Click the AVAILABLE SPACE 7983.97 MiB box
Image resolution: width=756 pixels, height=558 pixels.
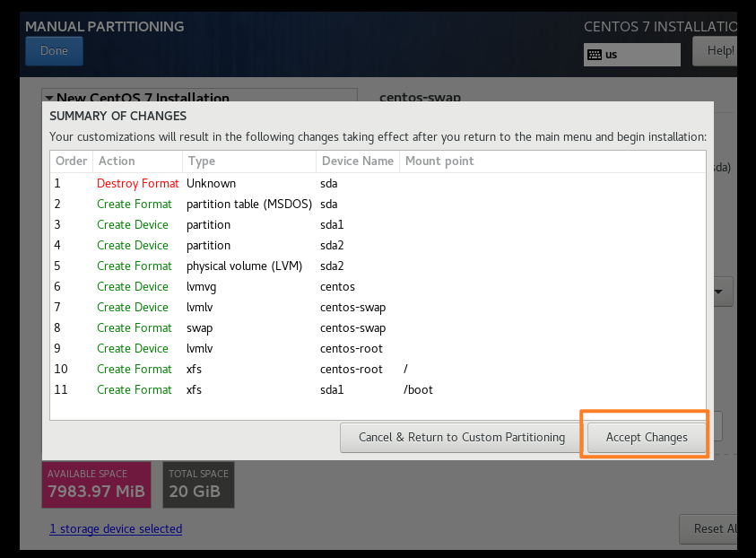97,484
